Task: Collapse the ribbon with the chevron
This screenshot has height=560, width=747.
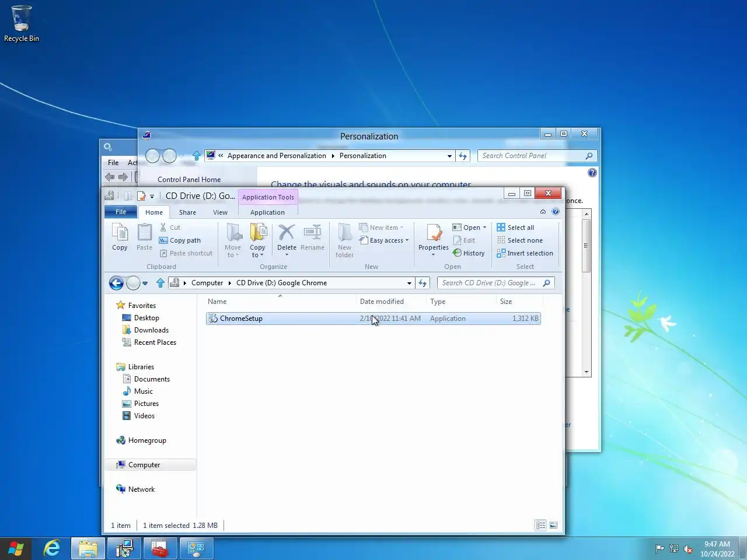Action: tap(543, 212)
